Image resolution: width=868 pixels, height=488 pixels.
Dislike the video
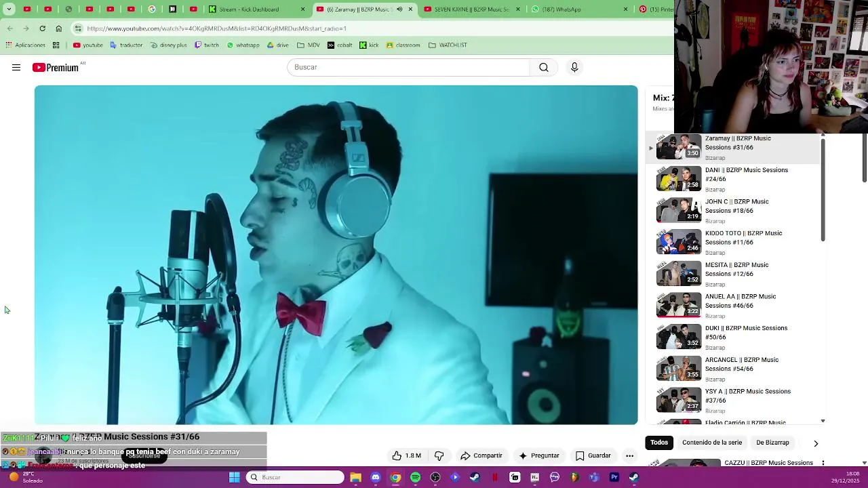pyautogui.click(x=439, y=455)
